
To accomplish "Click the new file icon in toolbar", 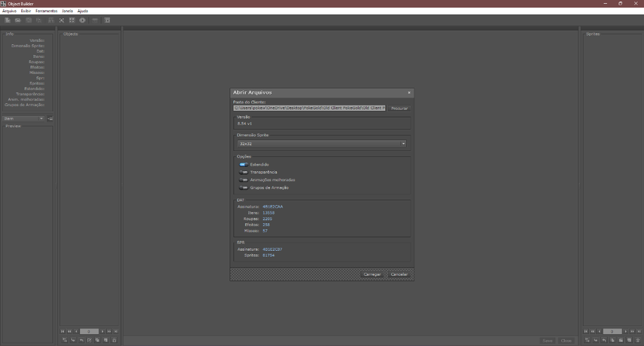I will tap(7, 20).
